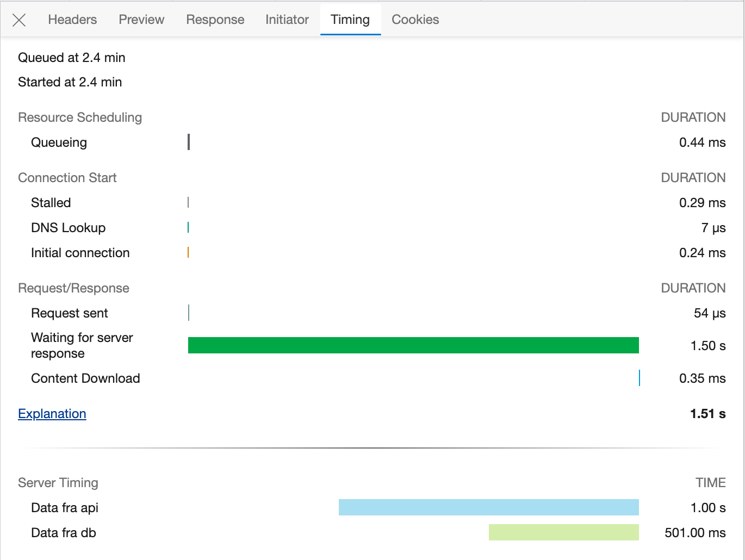Open the Explanation link

tap(52, 414)
